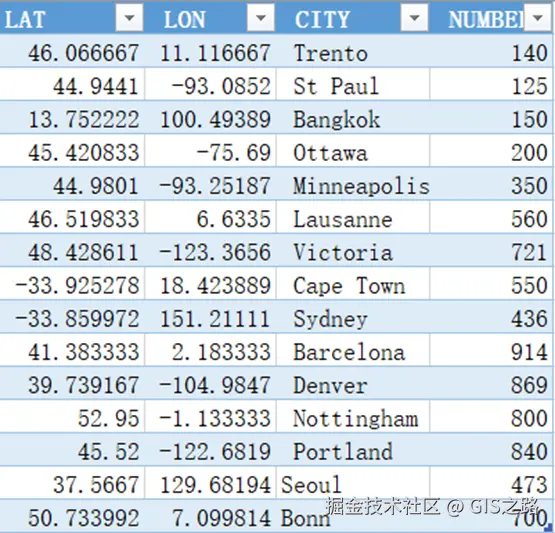
Task: Select latitude cell 41.383333
Action: [72, 350]
